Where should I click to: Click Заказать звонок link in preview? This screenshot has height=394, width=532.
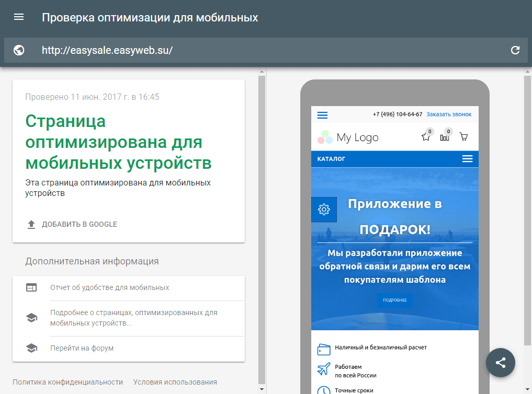pyautogui.click(x=449, y=114)
